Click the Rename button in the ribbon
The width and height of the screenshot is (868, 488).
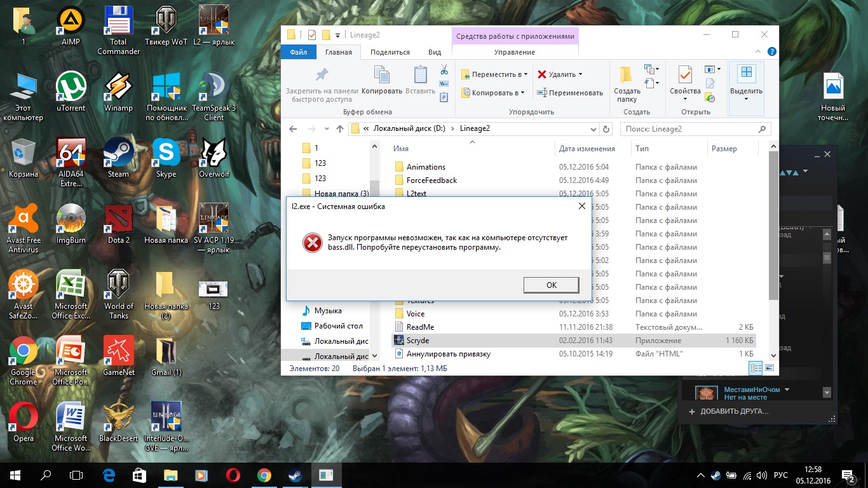pyautogui.click(x=570, y=93)
